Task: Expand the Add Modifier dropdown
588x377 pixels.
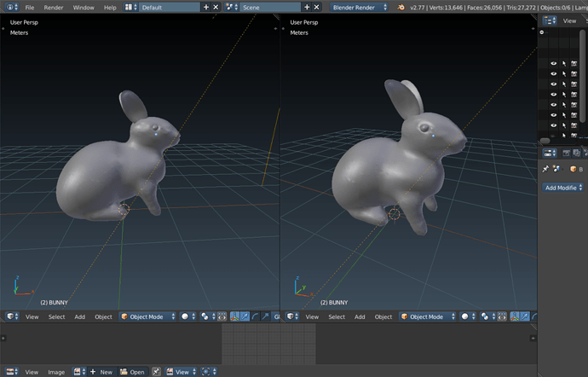Action: click(x=563, y=187)
